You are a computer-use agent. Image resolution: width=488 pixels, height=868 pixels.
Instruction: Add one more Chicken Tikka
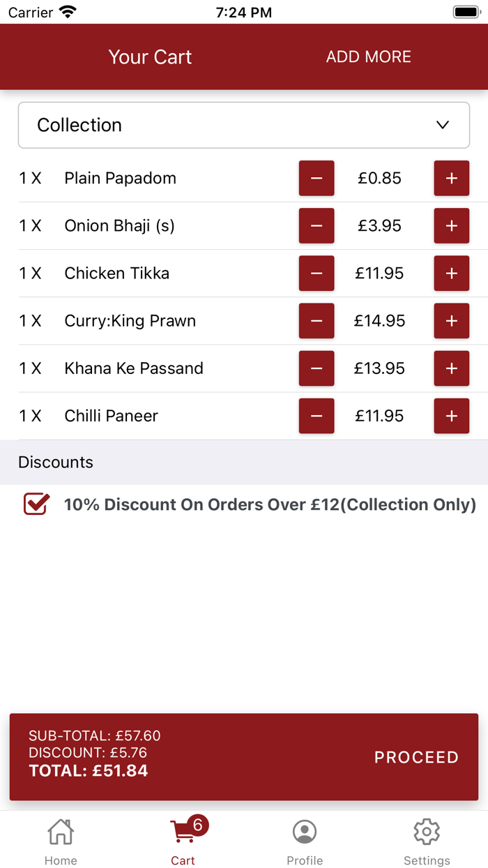(x=452, y=274)
